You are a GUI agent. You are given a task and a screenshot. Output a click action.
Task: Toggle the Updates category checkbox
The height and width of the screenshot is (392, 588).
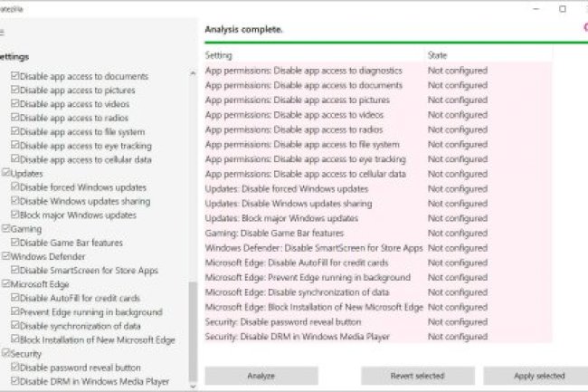6,173
